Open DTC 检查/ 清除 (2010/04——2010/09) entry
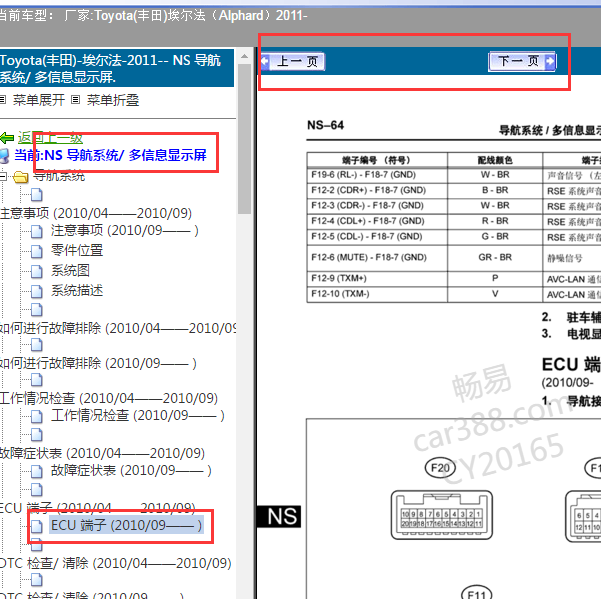Image resolution: width=601 pixels, height=599 pixels. (115, 563)
